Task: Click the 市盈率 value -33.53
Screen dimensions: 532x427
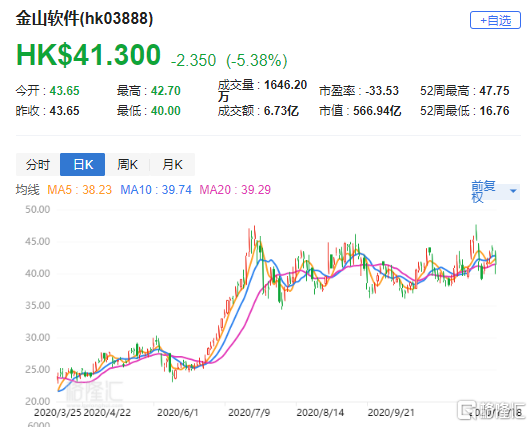Action: (x=382, y=91)
